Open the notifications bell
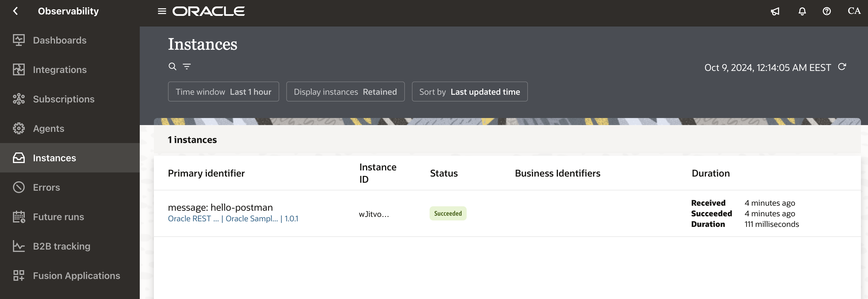 click(x=802, y=11)
